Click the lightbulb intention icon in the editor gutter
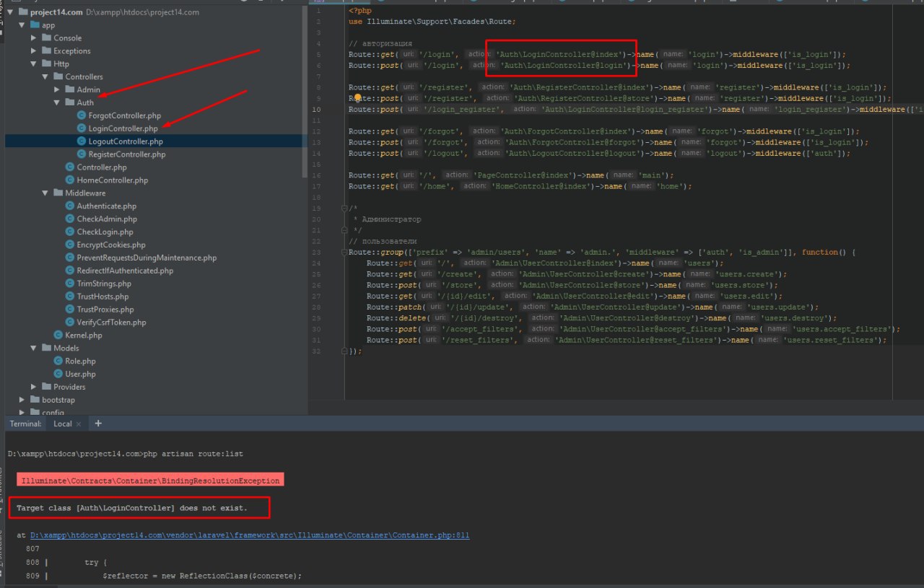This screenshot has width=924, height=588. click(357, 97)
